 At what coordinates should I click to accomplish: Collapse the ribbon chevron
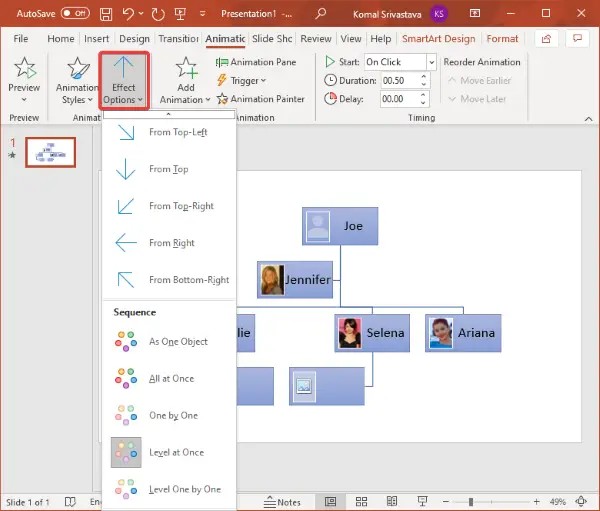click(x=589, y=119)
